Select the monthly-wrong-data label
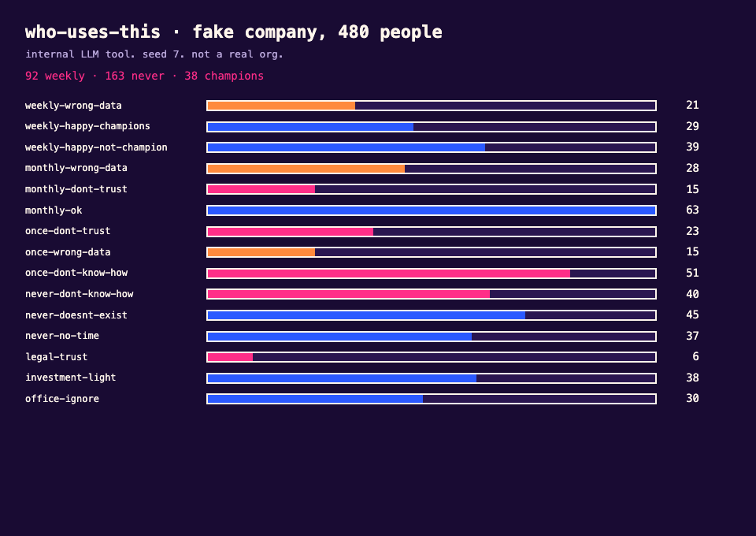 (x=76, y=168)
